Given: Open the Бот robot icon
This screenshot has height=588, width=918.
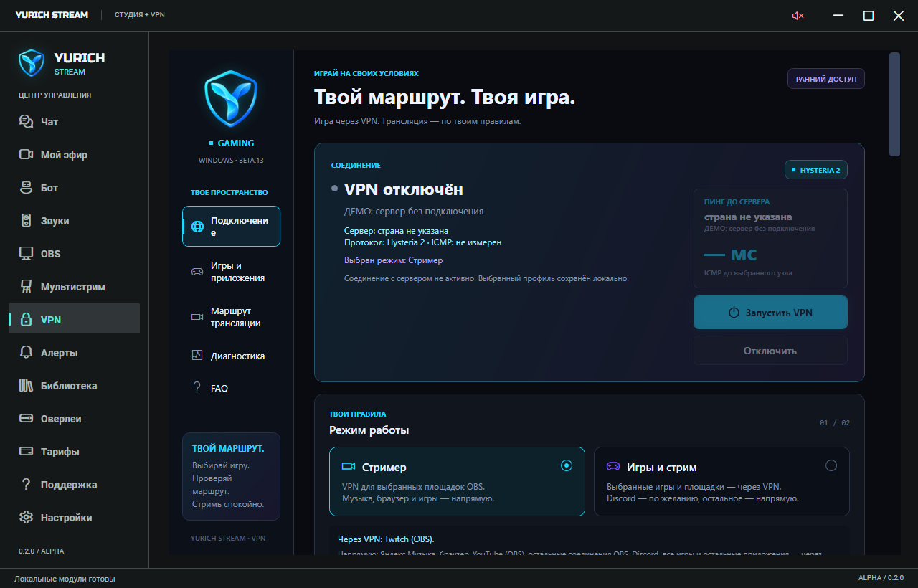Looking at the screenshot, I should click(x=27, y=188).
